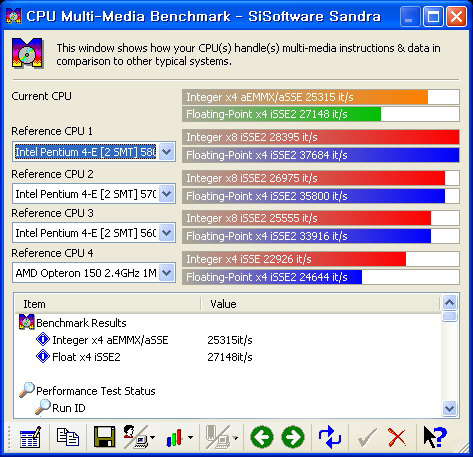Open the Reference CPU 1 dropdown arrow
The width and height of the screenshot is (473, 457).
click(x=167, y=152)
